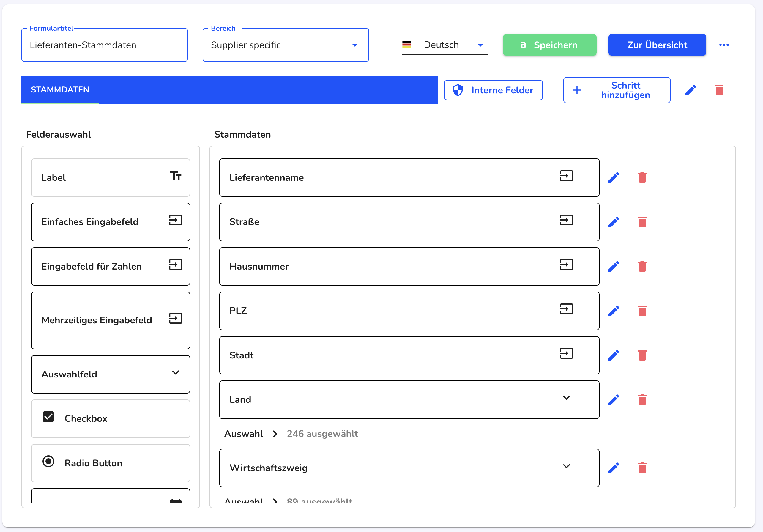Delete the Stadt field
The width and height of the screenshot is (763, 532).
(x=642, y=355)
